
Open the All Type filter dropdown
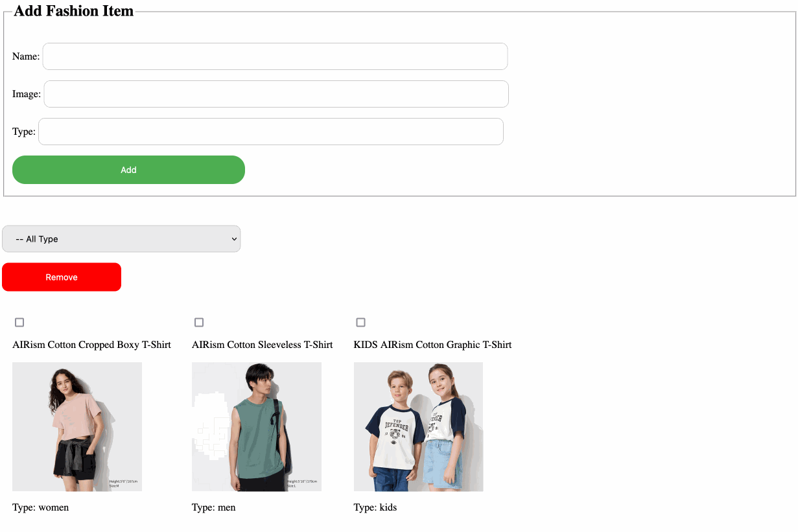click(x=121, y=239)
